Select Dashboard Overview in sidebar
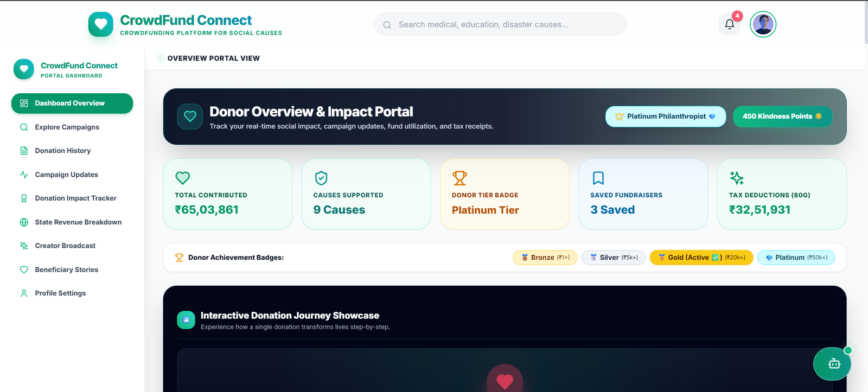The height and width of the screenshot is (392, 868). click(72, 104)
